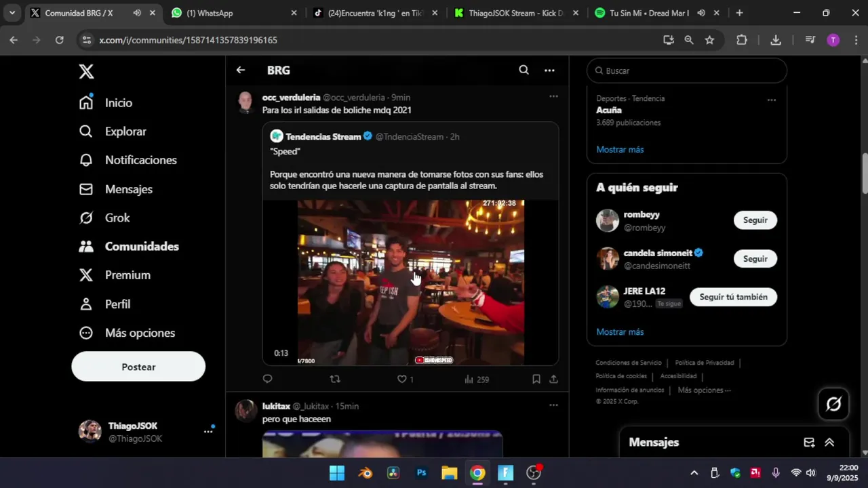
Task: Open ThiagoJSOK account menu dots
Action: point(208,431)
